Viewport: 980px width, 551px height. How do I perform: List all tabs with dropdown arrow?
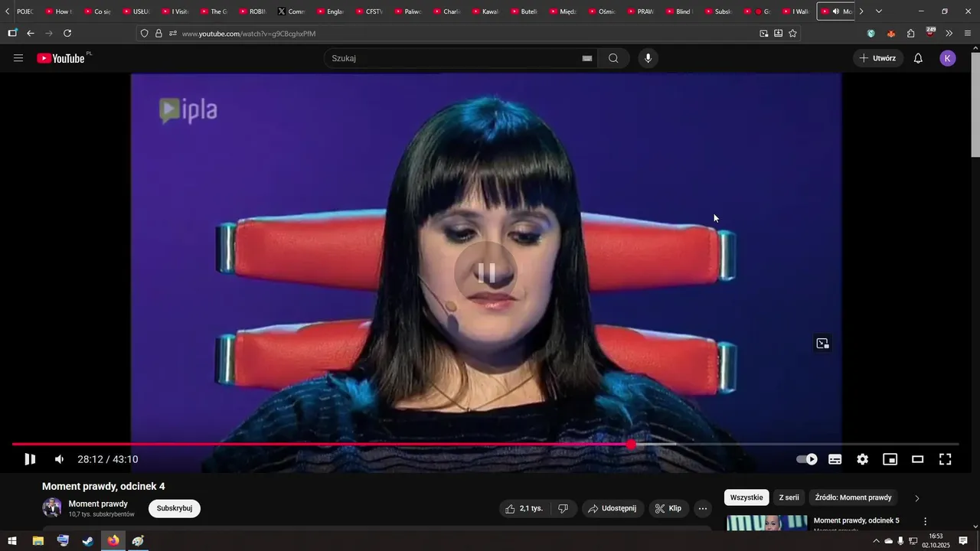coord(878,11)
